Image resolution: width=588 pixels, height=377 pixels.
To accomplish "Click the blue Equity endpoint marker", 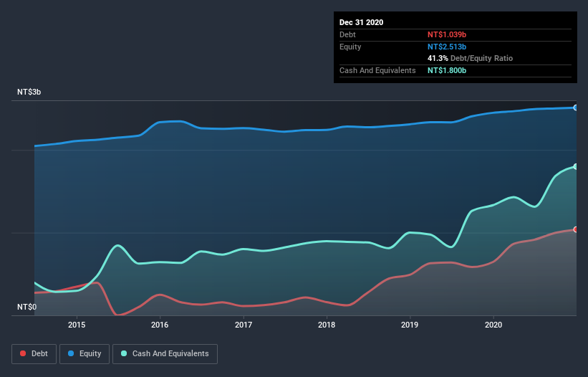I will [x=576, y=108].
